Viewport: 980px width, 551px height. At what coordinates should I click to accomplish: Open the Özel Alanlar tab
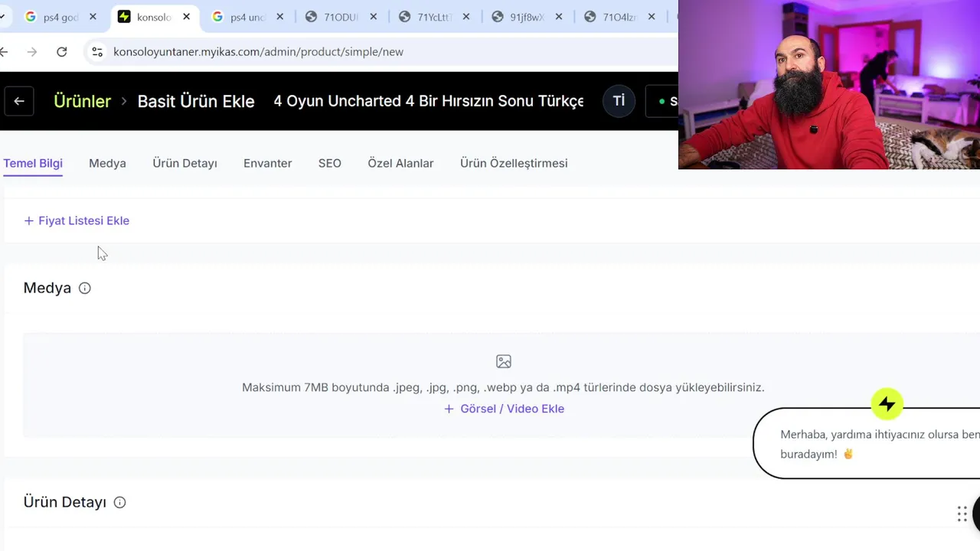pyautogui.click(x=400, y=163)
